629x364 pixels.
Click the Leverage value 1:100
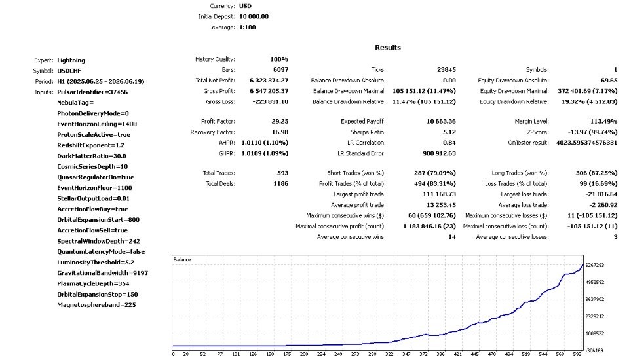click(x=248, y=27)
